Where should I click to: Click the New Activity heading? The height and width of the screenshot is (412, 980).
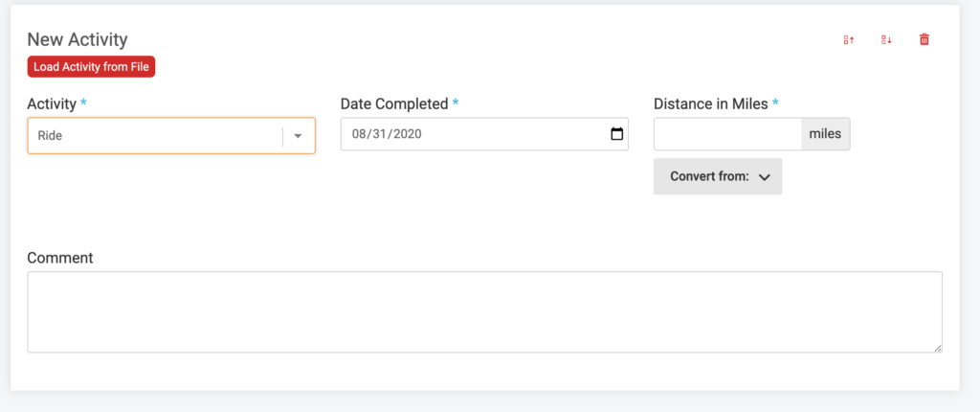(x=78, y=39)
